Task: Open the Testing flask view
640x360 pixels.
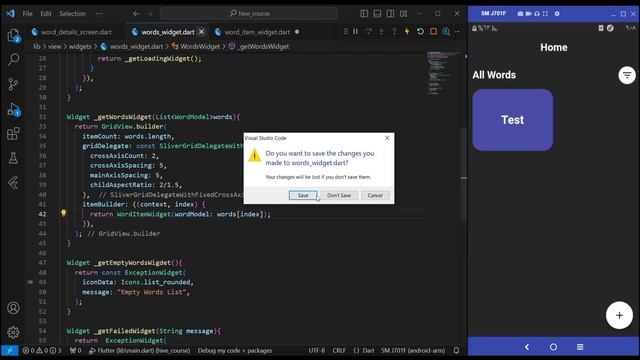Action: (x=13, y=158)
